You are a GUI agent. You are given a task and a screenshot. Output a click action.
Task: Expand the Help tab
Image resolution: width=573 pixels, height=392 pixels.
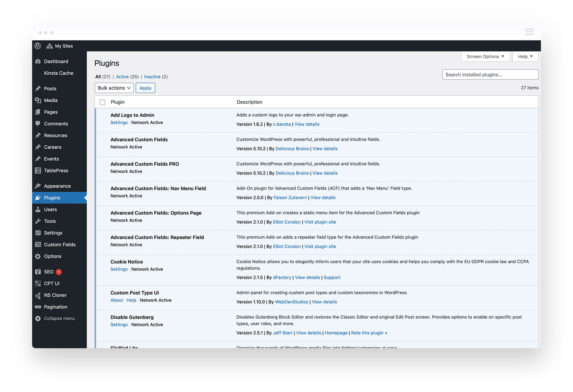(526, 57)
